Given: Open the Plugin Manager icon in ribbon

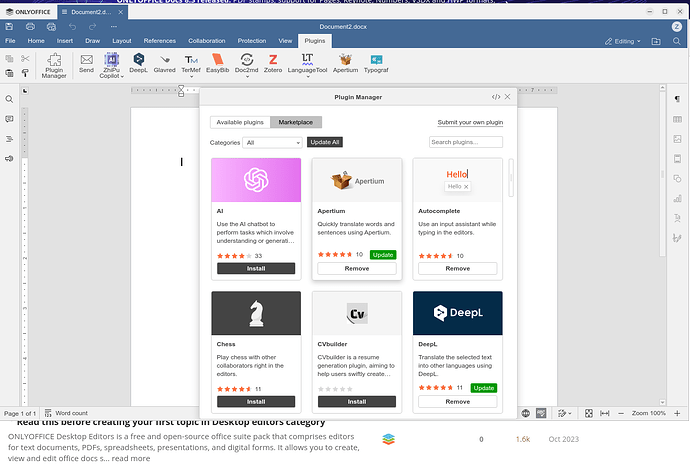Looking at the screenshot, I should [x=54, y=66].
